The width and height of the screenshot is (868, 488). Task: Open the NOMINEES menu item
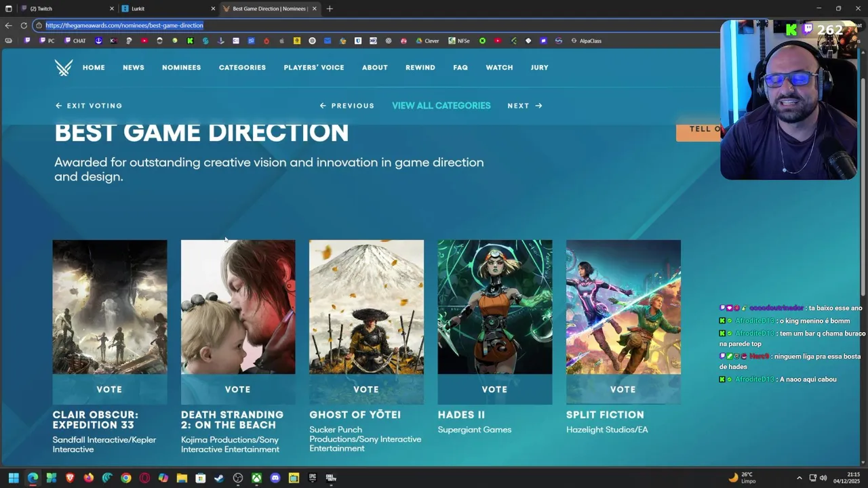181,68
